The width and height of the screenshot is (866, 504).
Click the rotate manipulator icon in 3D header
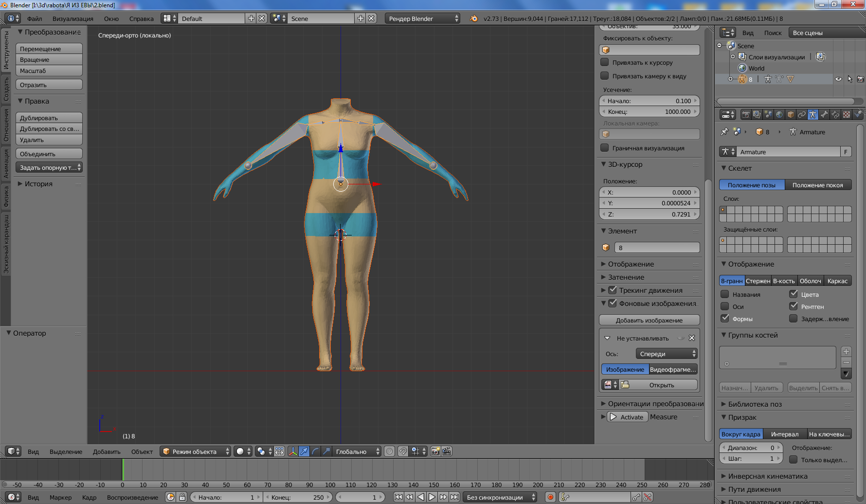coord(315,451)
